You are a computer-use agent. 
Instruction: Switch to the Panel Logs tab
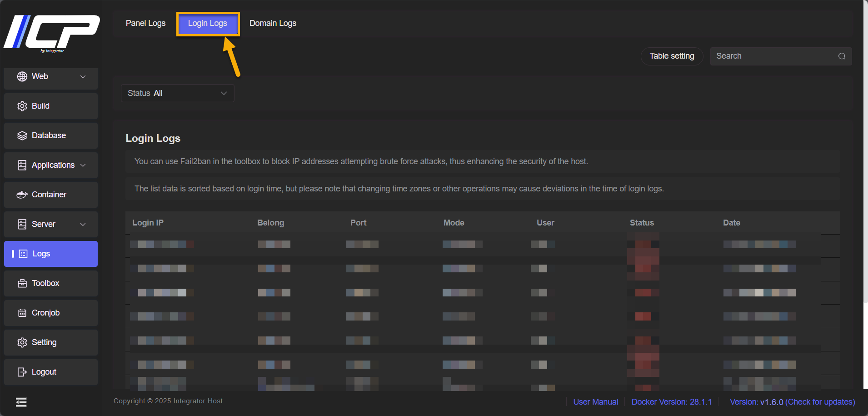pos(145,23)
